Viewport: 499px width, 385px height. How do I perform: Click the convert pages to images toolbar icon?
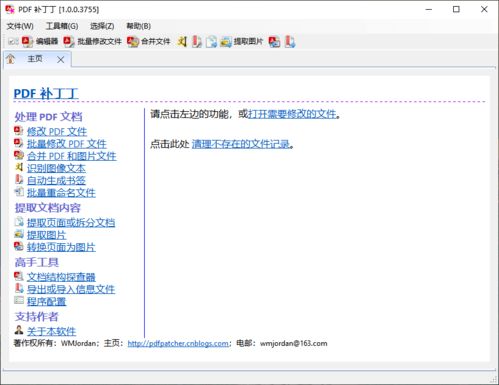274,41
